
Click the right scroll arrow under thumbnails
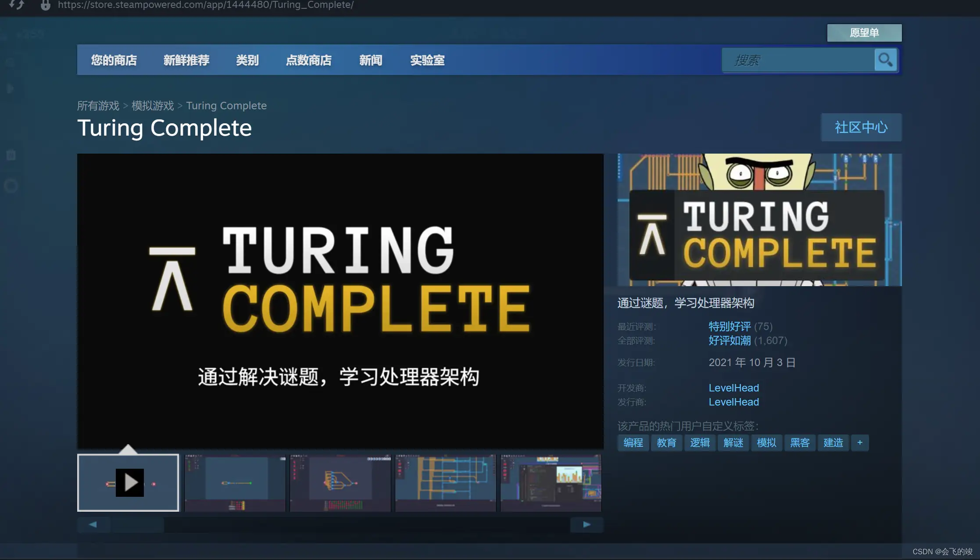(587, 524)
